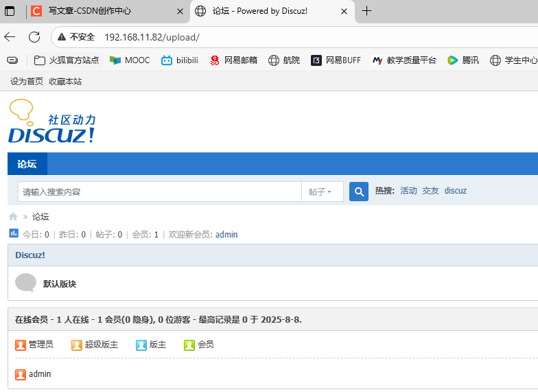Reload the page with refresh icon
538x392 pixels.
[x=34, y=37]
